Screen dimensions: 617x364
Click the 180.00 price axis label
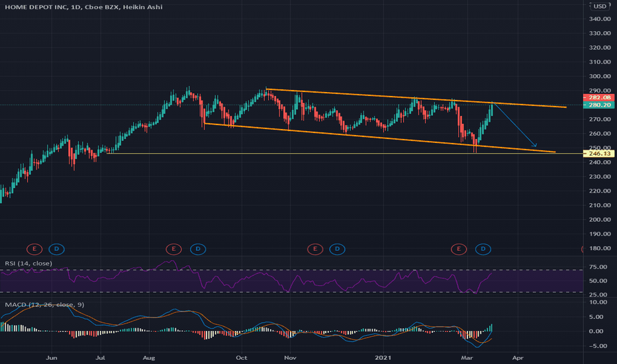(x=600, y=248)
